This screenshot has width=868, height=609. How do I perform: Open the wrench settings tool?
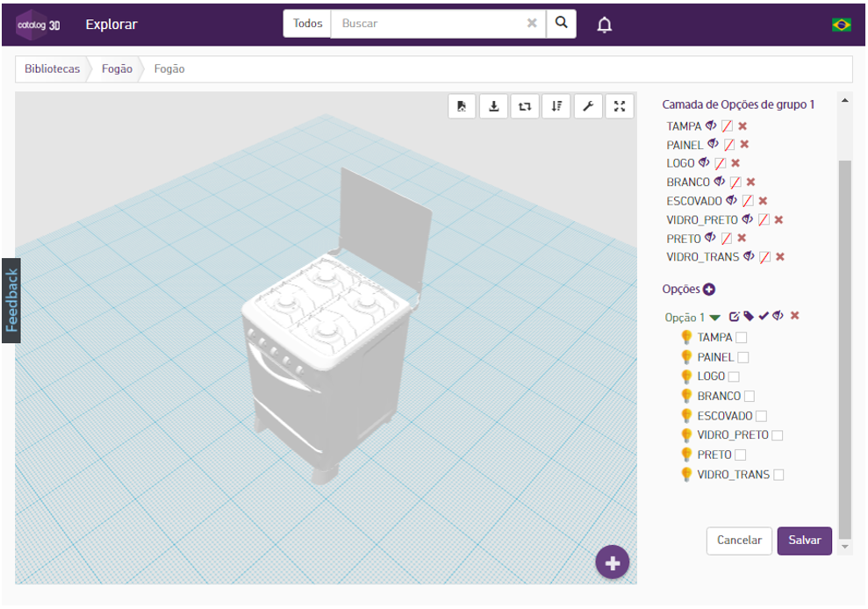[588, 106]
